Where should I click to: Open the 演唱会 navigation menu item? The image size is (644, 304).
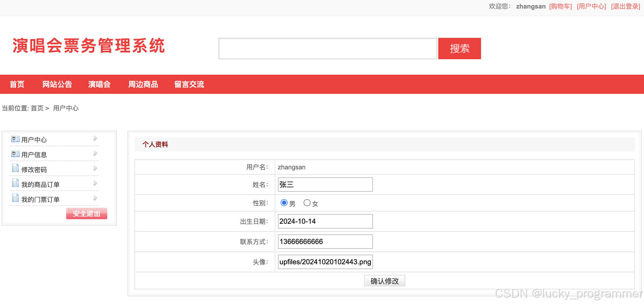point(99,84)
